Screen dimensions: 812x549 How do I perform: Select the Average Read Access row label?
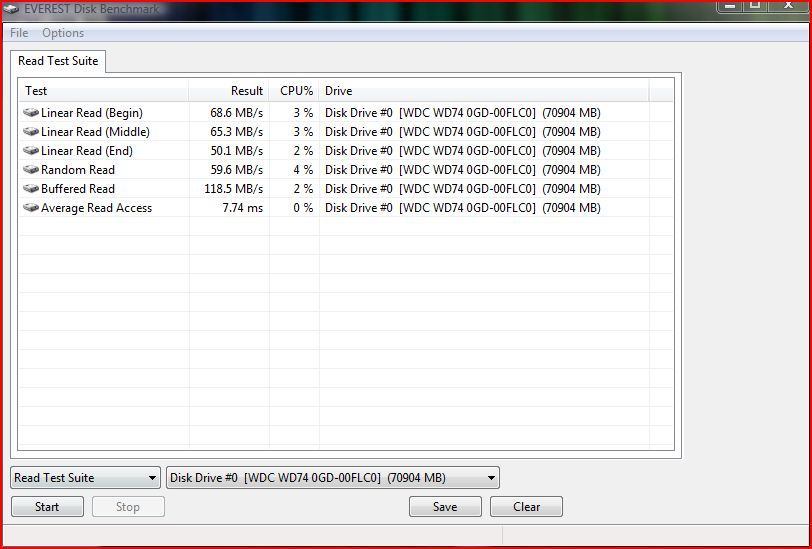click(96, 208)
